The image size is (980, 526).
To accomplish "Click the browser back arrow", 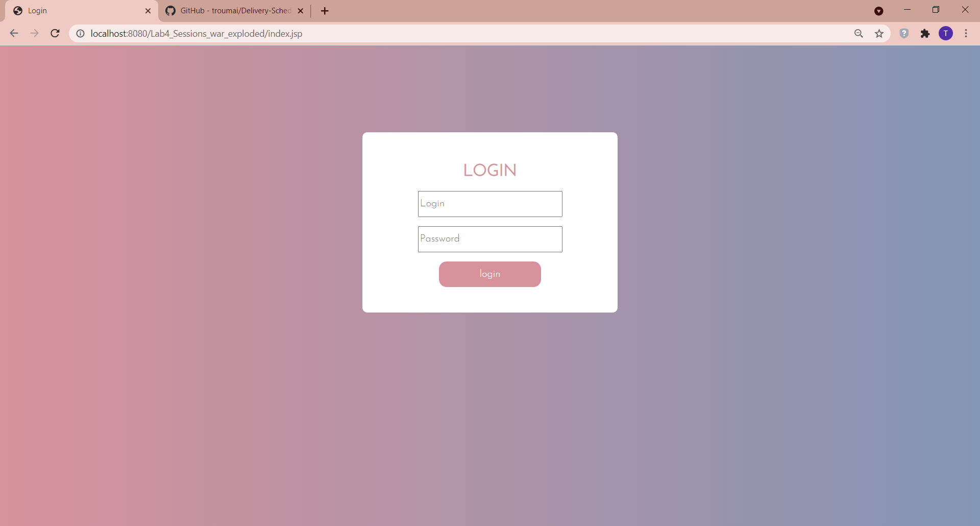I will pyautogui.click(x=14, y=34).
